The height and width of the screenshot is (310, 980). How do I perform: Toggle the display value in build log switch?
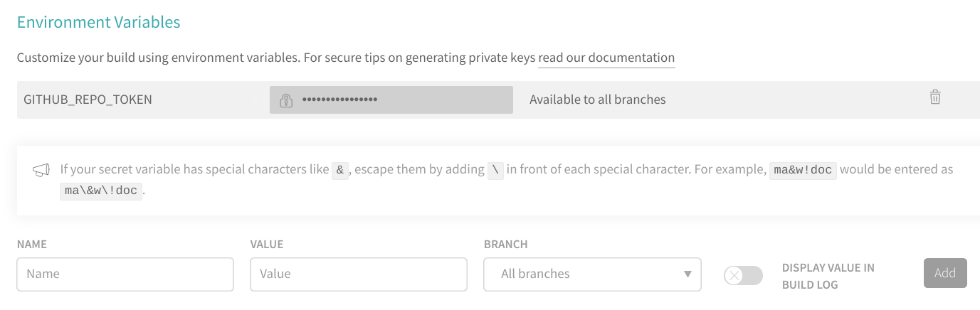pyautogui.click(x=743, y=275)
